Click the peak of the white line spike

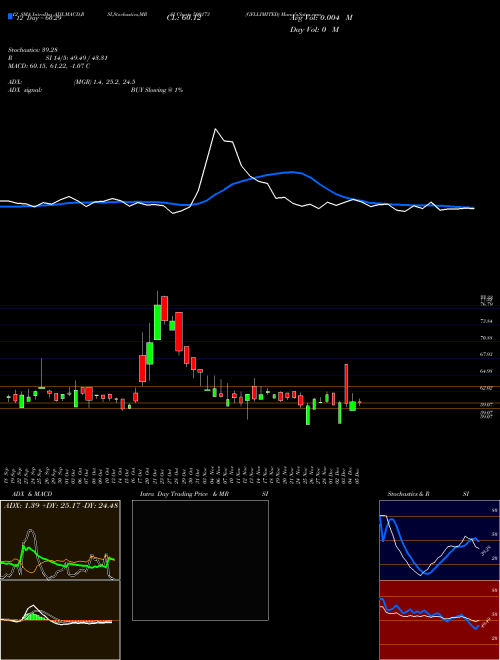point(215,129)
